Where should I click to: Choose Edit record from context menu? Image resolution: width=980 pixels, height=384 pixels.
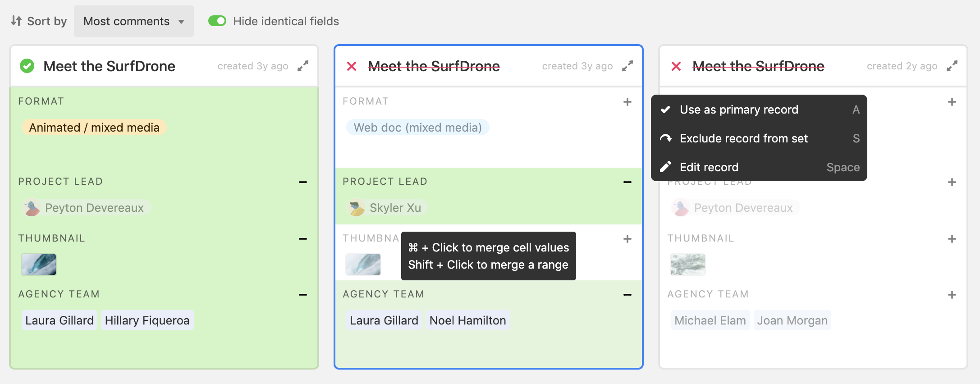coord(759,167)
